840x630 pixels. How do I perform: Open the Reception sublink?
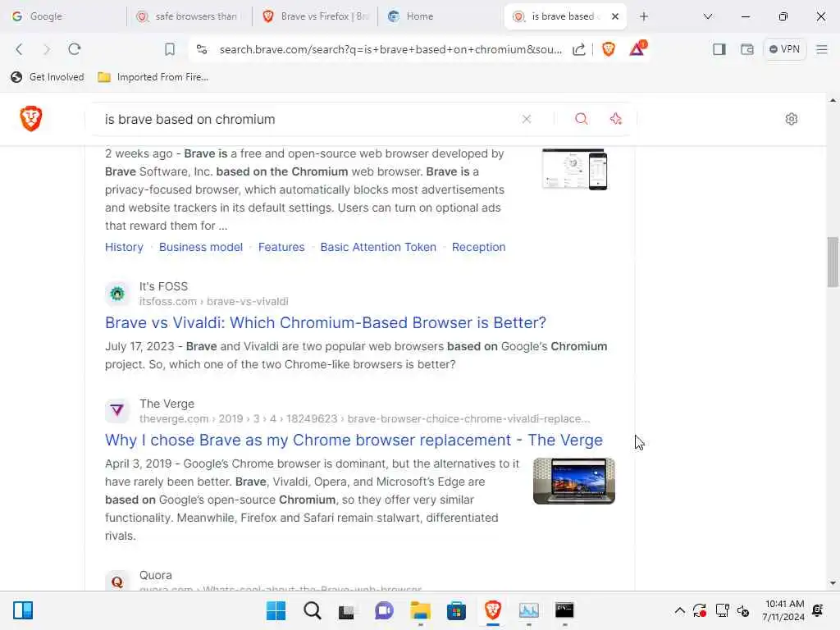[x=478, y=247]
